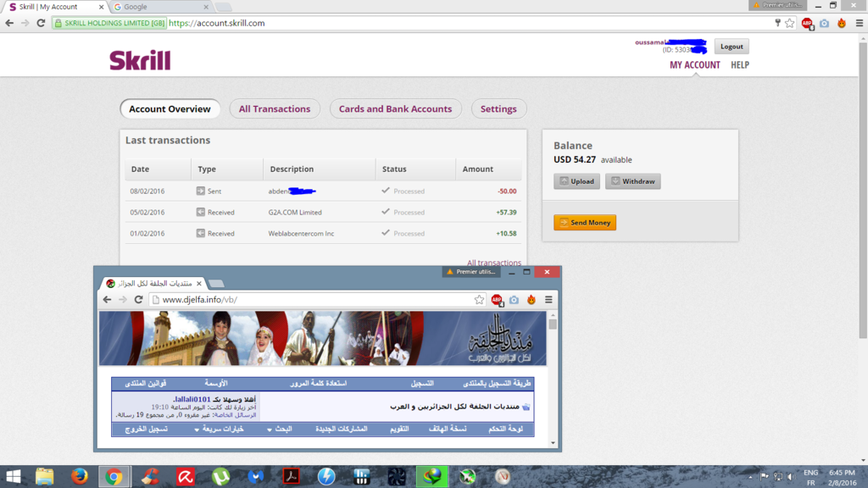Click the camera extension in the djelfa.info window

[514, 299]
